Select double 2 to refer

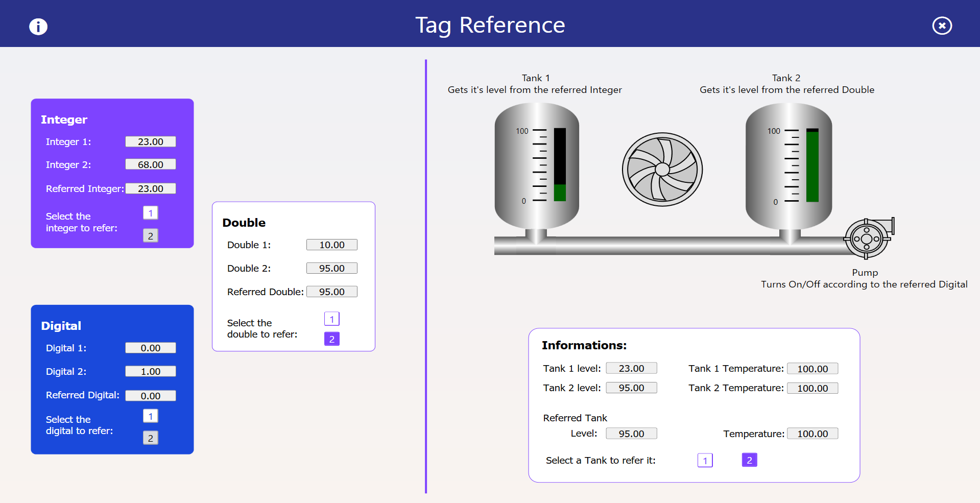pyautogui.click(x=331, y=339)
